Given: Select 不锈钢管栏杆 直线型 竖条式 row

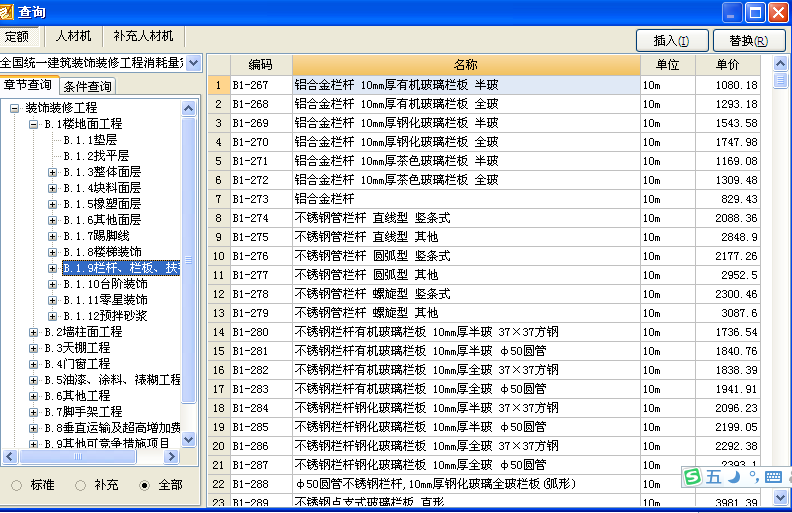Looking at the screenshot, I should pyautogui.click(x=484, y=218).
